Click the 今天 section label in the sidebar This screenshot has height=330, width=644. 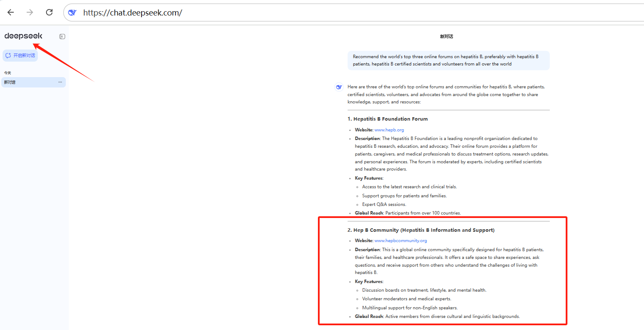tap(8, 73)
